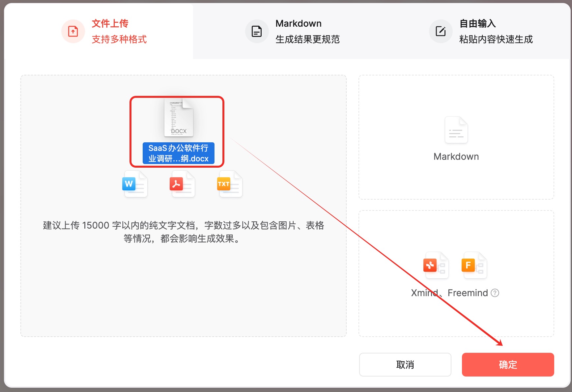Click the 建议上传 15000 字 hint text

tap(184, 232)
